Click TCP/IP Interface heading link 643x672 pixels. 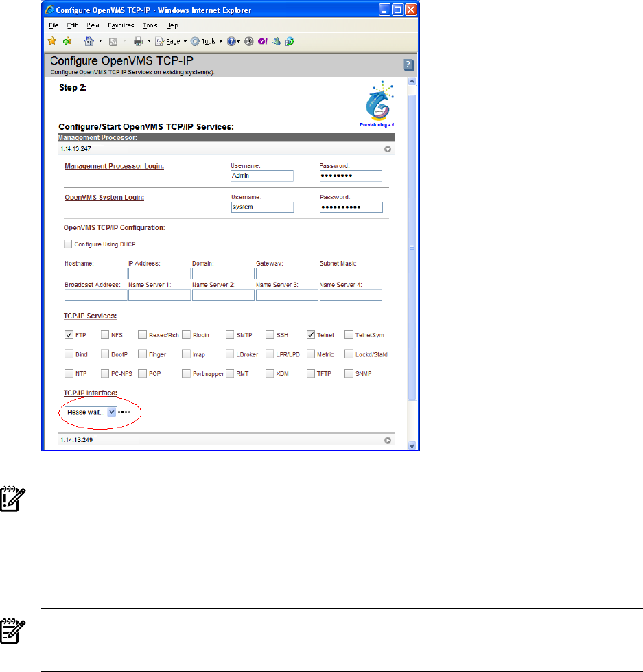point(91,393)
